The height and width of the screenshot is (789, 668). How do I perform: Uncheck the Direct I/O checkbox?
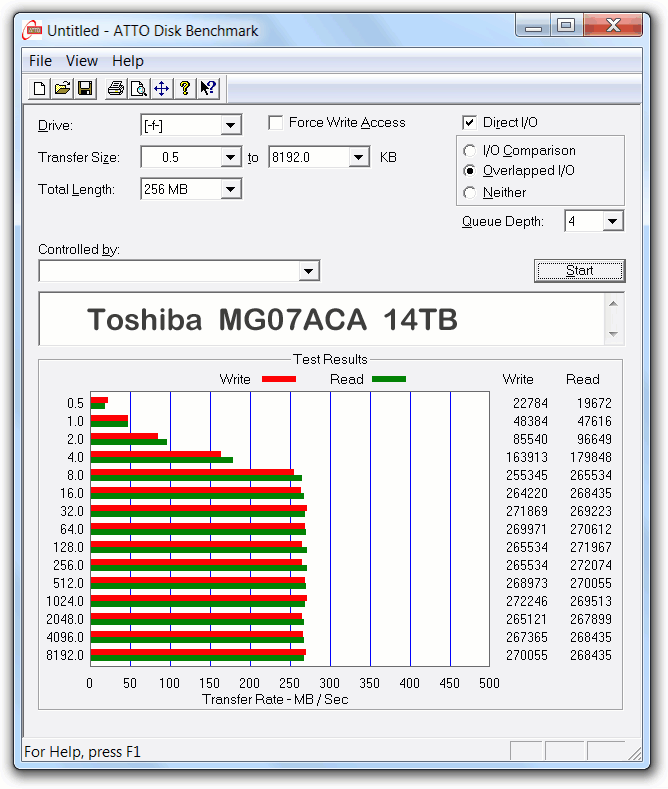click(469, 122)
